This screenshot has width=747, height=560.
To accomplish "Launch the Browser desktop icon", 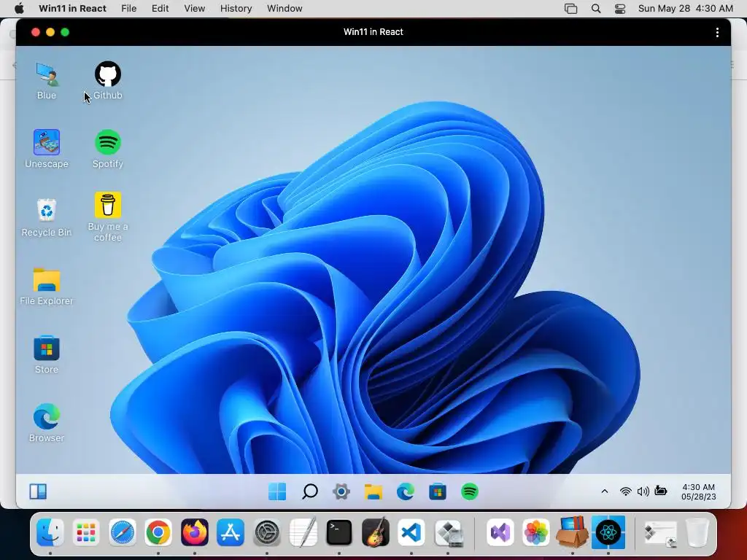I will pyautogui.click(x=47, y=423).
